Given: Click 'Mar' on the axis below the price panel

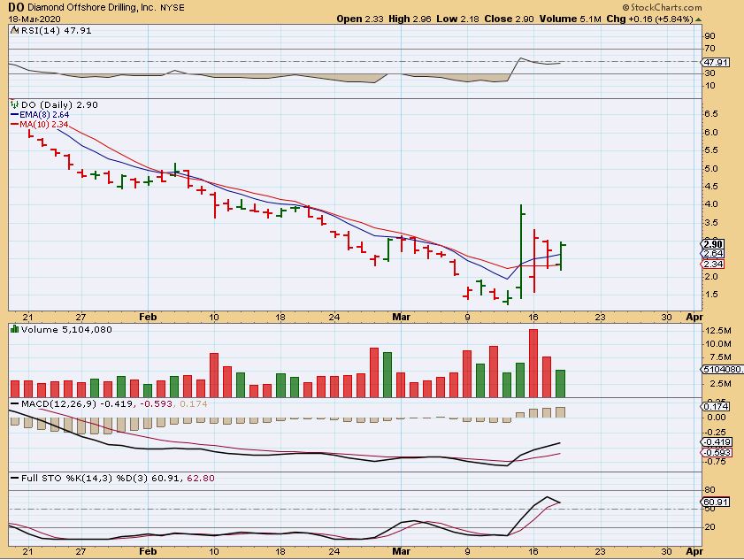Looking at the screenshot, I should coord(402,317).
